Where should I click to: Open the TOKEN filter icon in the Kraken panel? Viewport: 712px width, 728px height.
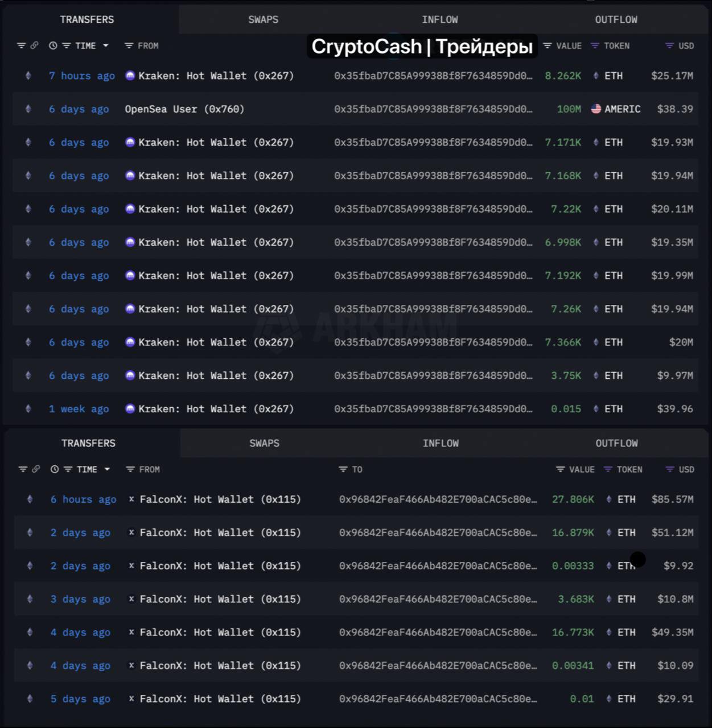[595, 45]
